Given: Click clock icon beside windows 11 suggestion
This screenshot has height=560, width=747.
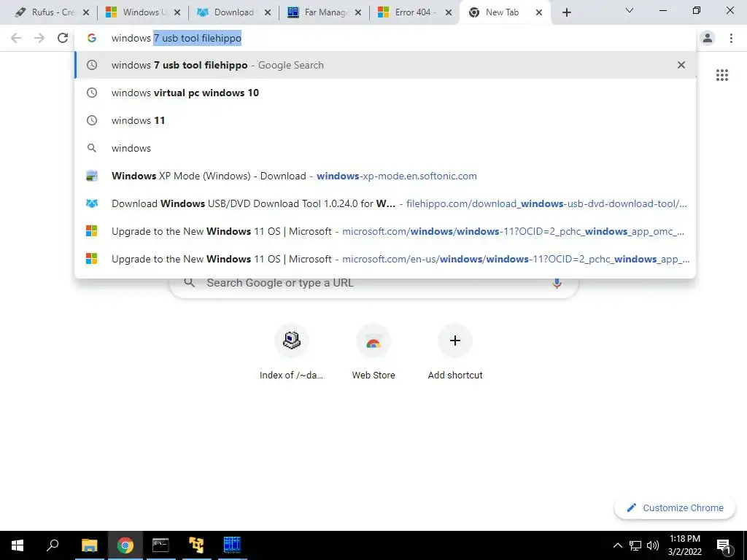Looking at the screenshot, I should pyautogui.click(x=91, y=120).
